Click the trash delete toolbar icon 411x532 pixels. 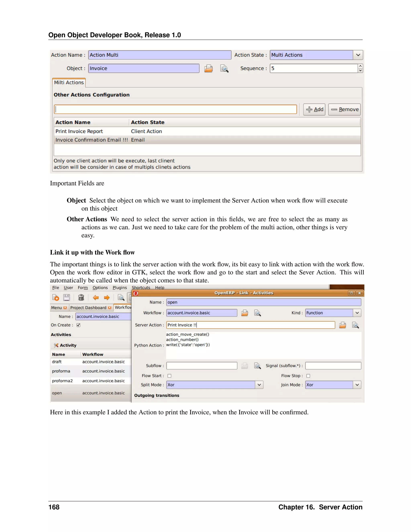click(x=81, y=298)
